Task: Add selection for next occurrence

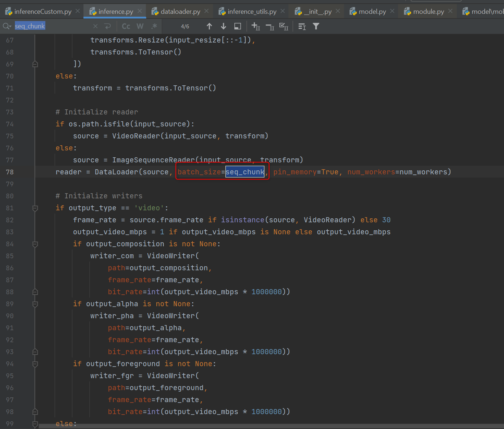Action: (x=256, y=26)
